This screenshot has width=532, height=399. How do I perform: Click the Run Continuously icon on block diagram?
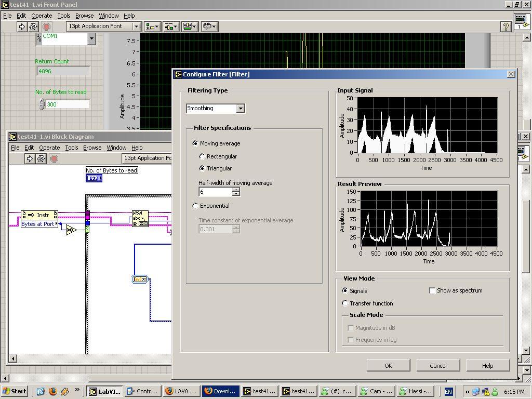tap(41, 158)
